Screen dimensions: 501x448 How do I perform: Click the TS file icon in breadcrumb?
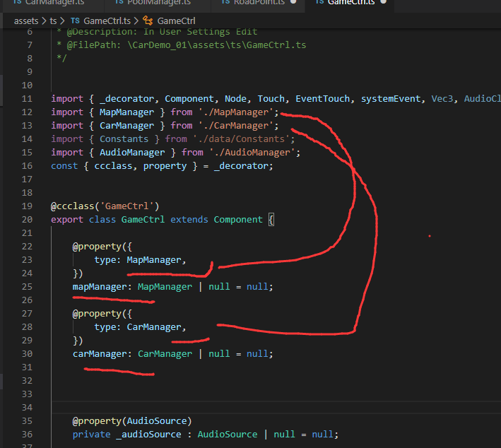(x=76, y=20)
